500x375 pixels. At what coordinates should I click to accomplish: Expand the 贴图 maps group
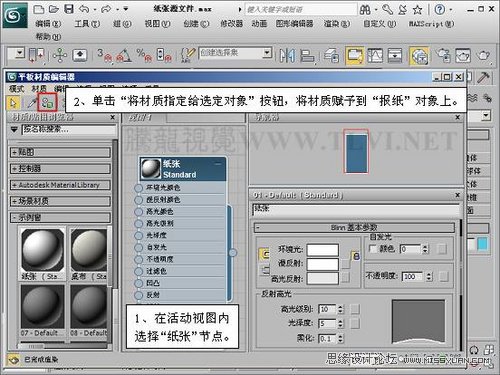pos(60,152)
